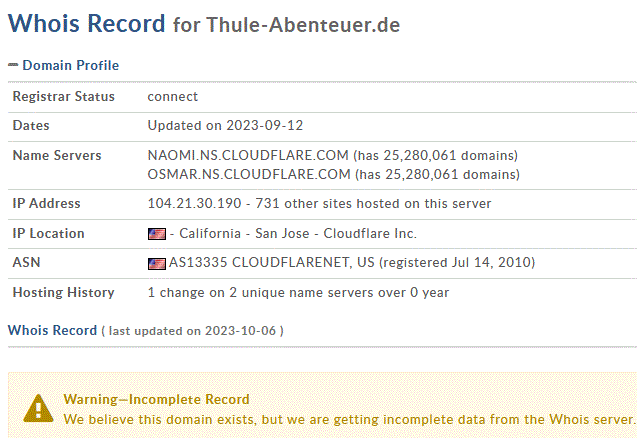Open OSMAR.NS.CLOUDFLARE.COM name server link

pyautogui.click(x=249, y=175)
